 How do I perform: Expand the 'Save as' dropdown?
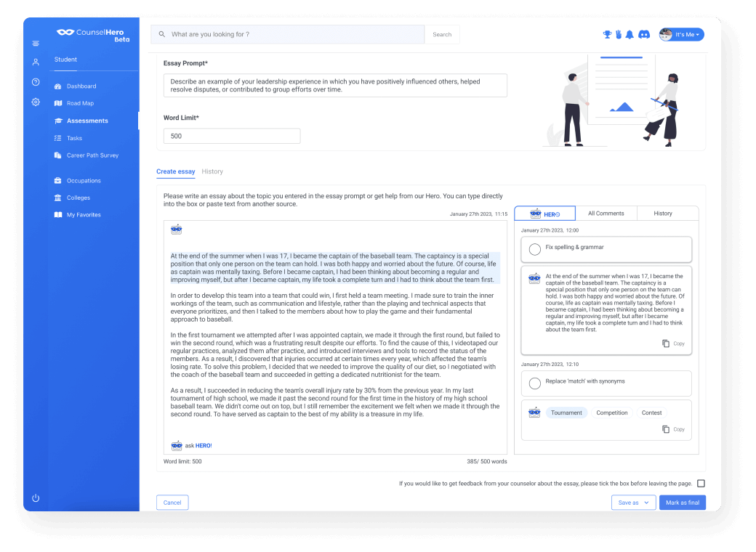click(x=634, y=503)
